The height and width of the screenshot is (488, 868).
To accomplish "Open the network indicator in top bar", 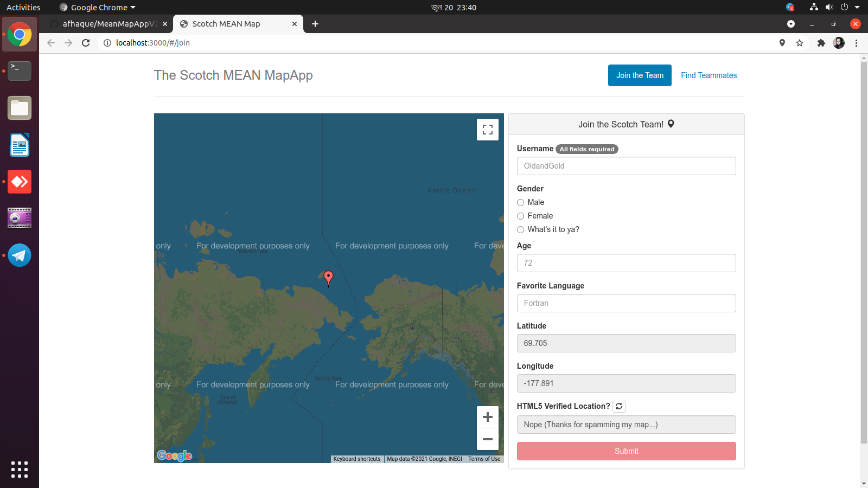I will [x=814, y=8].
